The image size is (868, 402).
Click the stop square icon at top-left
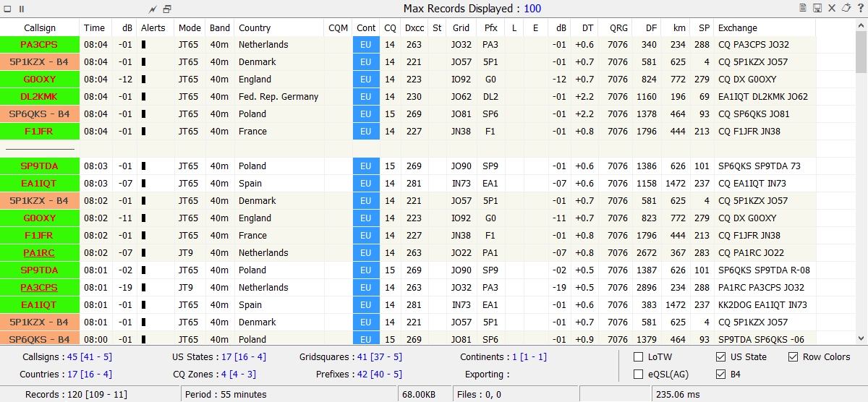(8, 9)
